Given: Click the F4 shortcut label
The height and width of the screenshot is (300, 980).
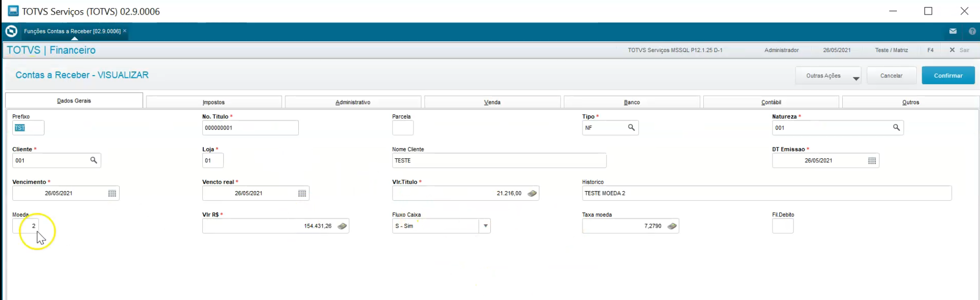Looking at the screenshot, I should pos(931,50).
